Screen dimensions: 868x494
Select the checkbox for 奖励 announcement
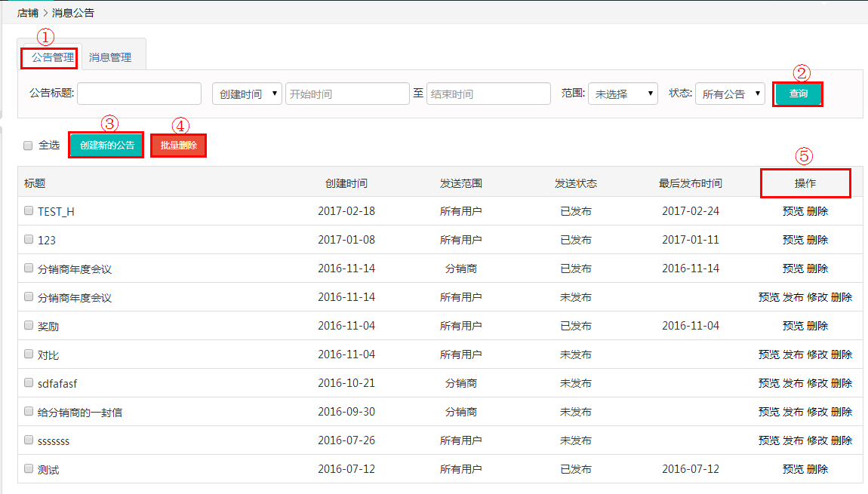pos(29,326)
